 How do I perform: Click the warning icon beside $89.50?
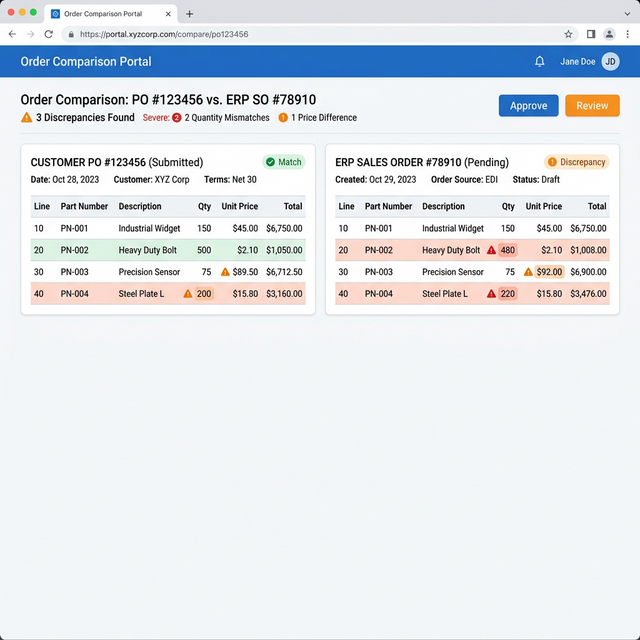[225, 272]
